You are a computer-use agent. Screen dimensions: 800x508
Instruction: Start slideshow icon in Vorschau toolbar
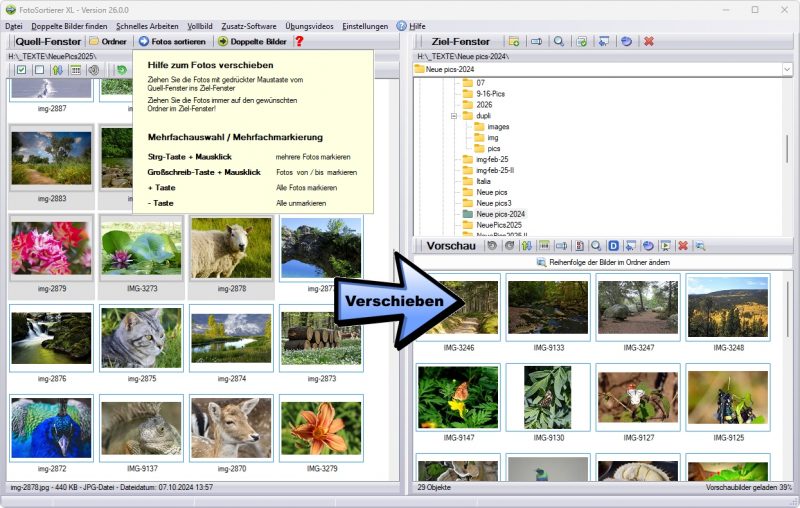pyautogui.click(x=665, y=246)
